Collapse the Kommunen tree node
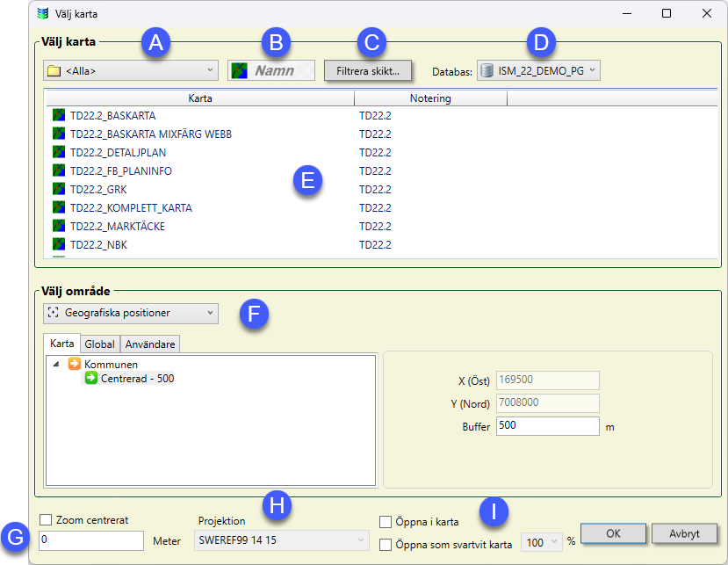This screenshot has height=565, width=728. [56, 364]
